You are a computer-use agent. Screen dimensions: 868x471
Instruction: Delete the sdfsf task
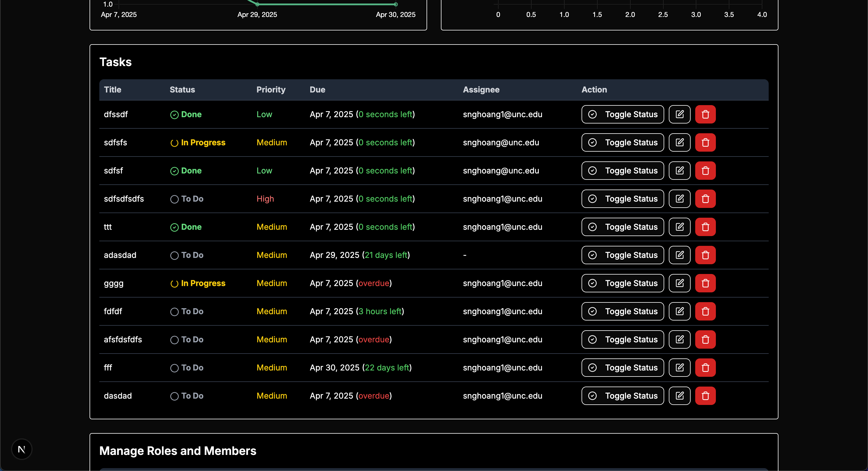pyautogui.click(x=705, y=171)
